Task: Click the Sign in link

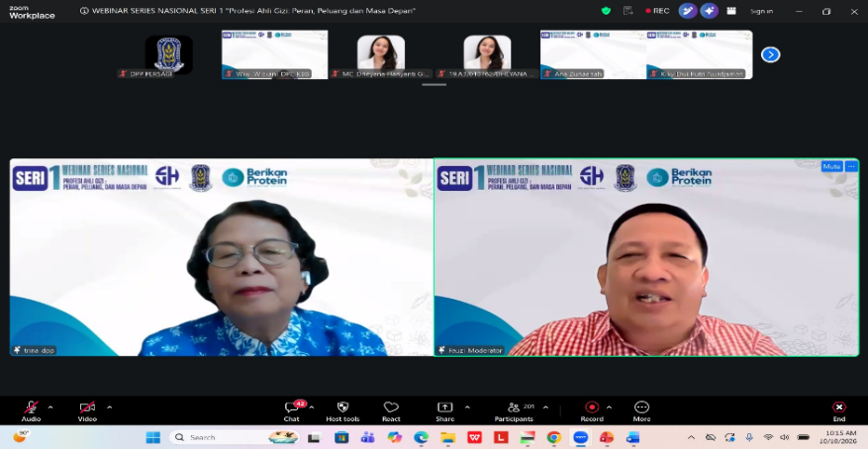Action: (x=762, y=11)
